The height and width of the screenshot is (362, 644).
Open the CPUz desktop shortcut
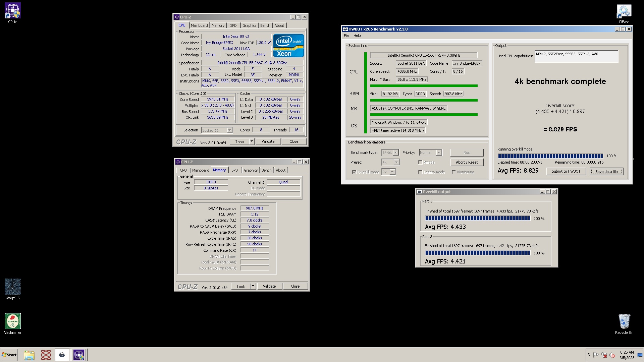[x=12, y=13]
